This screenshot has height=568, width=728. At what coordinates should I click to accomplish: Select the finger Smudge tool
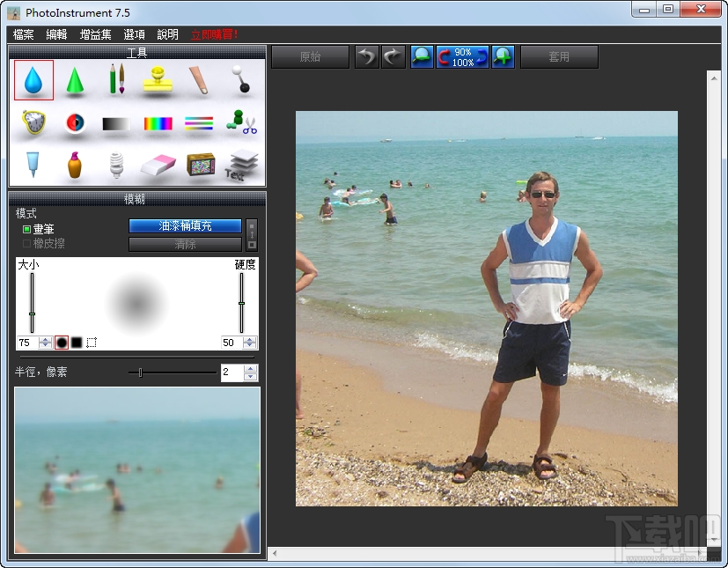pyautogui.click(x=199, y=80)
